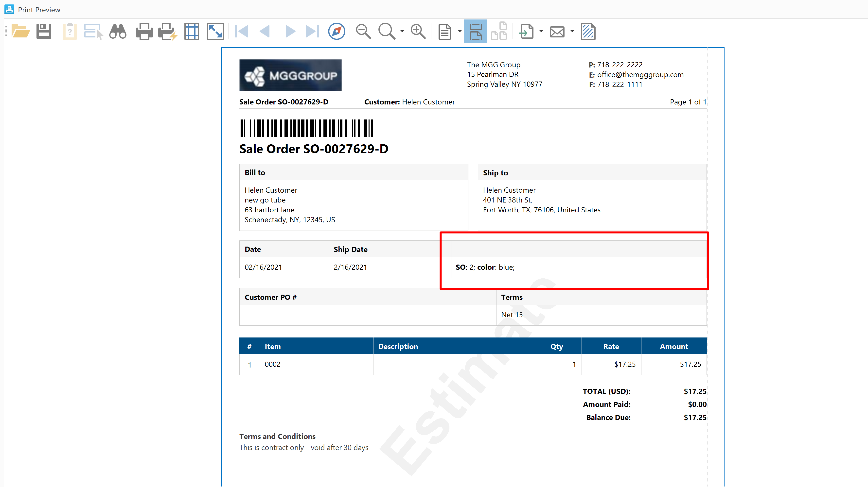
Task: Open the Navigation compass icon
Action: [336, 32]
